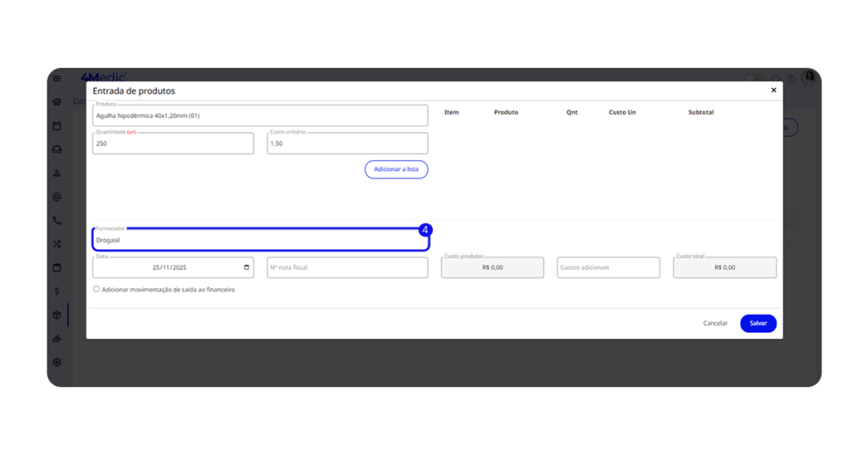Click the Fornecedor field with Drogasil
Viewport: 868px width, 455px height.
[x=260, y=241]
